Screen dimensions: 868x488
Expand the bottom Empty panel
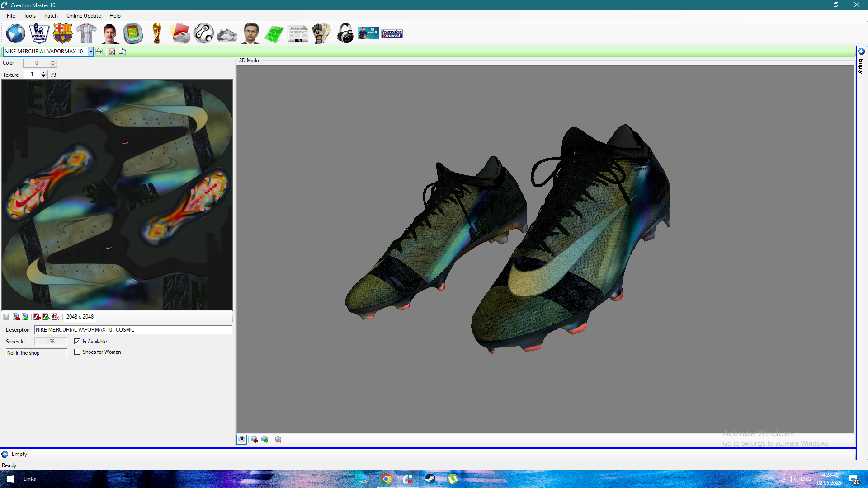(5, 454)
